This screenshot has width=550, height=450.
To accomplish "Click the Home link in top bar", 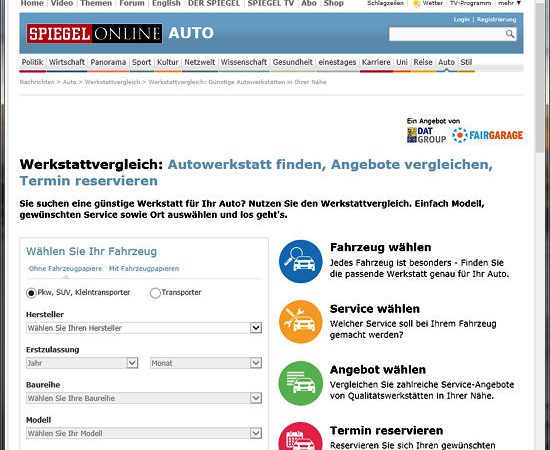I will click(32, 3).
